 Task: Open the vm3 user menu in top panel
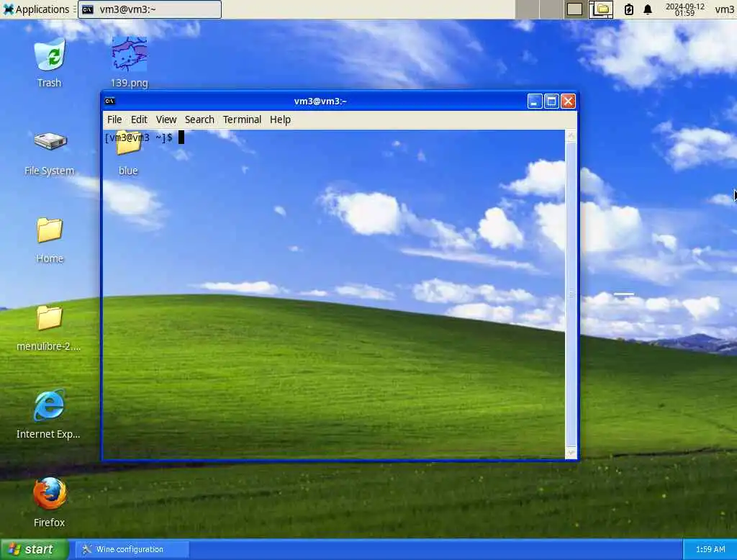(x=724, y=9)
